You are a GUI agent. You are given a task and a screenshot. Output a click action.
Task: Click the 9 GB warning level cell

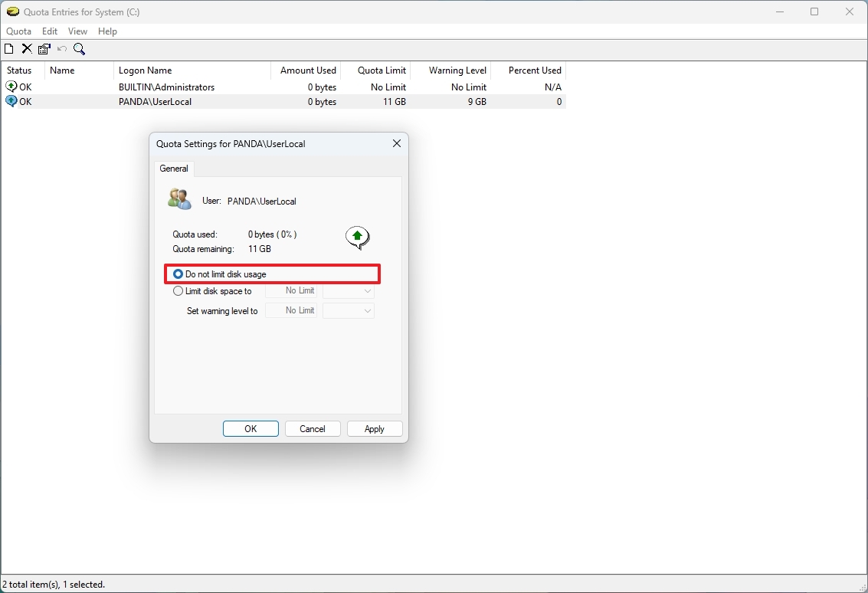click(x=477, y=101)
